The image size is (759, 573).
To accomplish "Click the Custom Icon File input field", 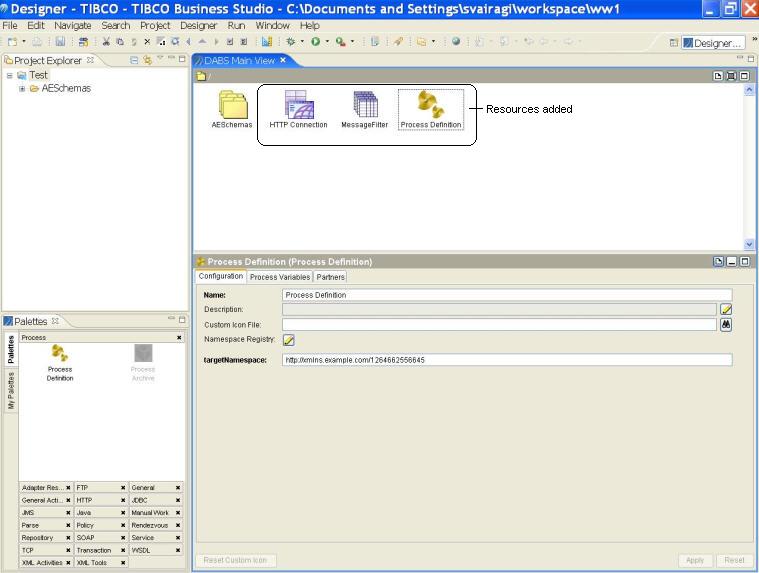I will (500, 324).
